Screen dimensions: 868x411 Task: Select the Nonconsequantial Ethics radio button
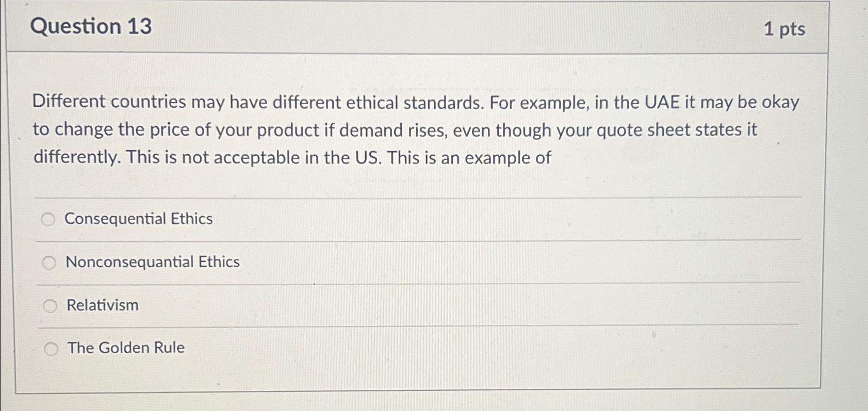(49, 262)
